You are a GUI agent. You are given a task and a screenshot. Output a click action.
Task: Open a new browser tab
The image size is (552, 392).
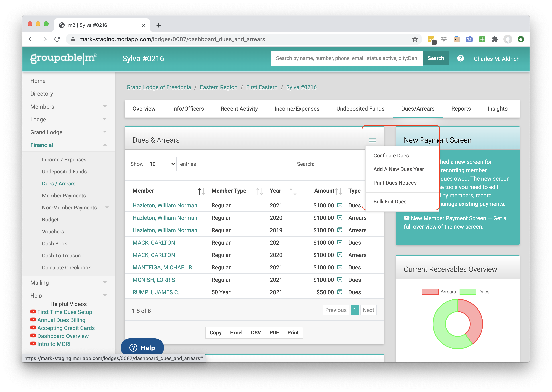[x=159, y=25]
